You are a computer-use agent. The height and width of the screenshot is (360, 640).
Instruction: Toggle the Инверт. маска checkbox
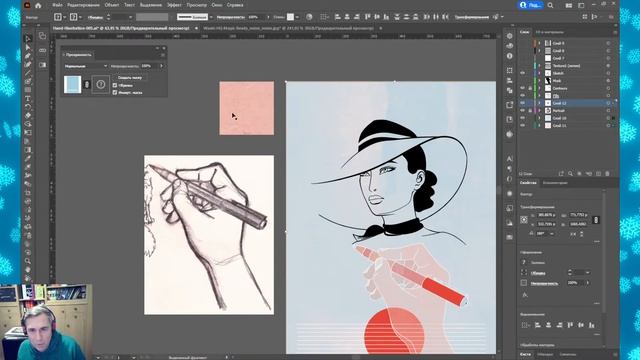pyautogui.click(x=115, y=93)
